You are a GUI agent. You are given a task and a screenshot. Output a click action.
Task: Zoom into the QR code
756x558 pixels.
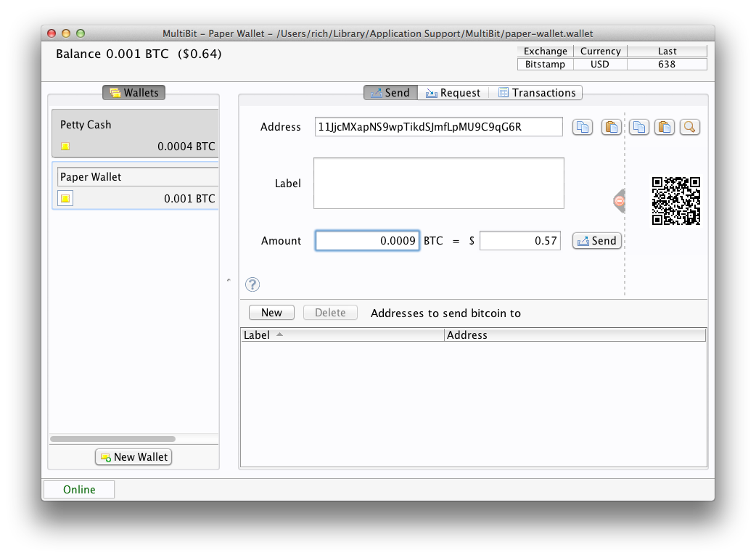[689, 127]
